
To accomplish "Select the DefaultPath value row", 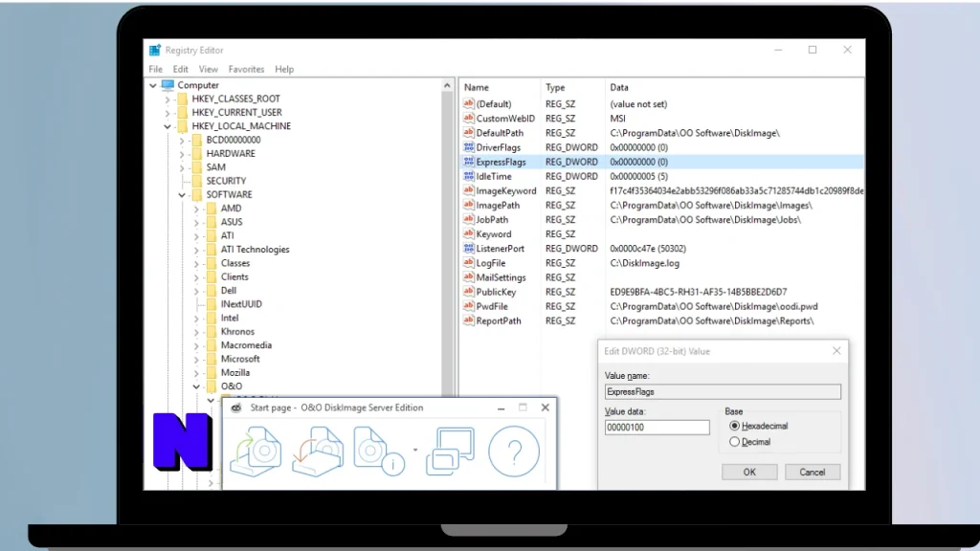I will point(662,133).
